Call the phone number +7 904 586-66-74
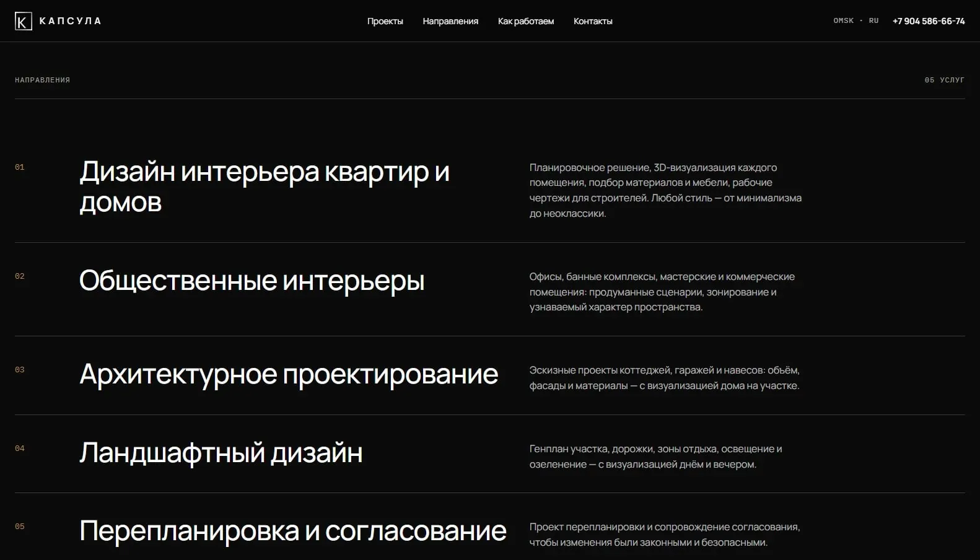 929,21
